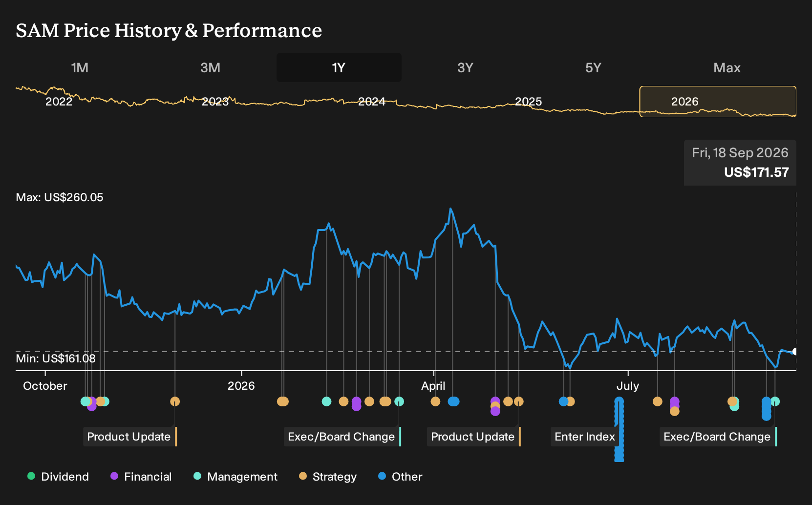Open the Strategy marker above the first Product Update label

[175, 401]
